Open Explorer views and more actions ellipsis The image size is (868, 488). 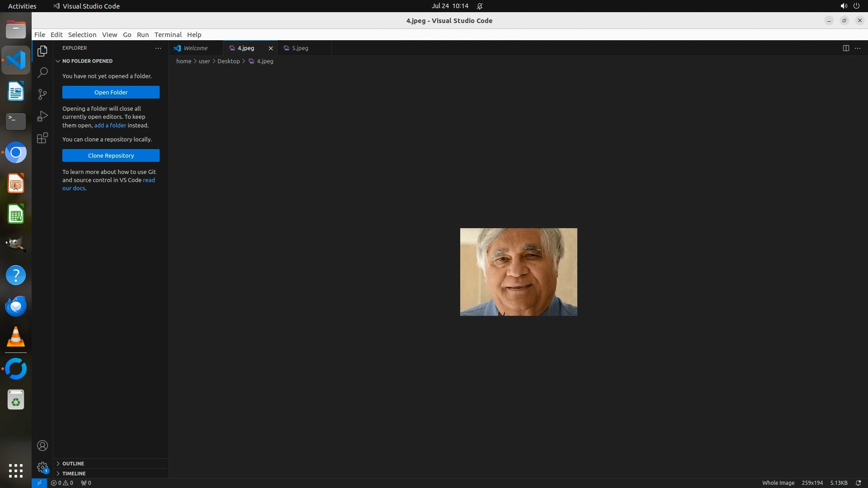point(158,48)
